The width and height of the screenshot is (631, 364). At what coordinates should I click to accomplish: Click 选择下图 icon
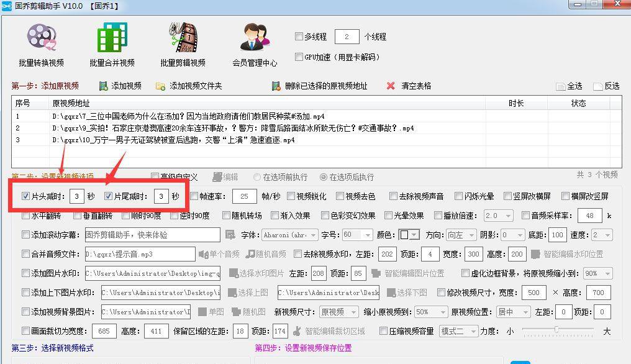click(391, 293)
